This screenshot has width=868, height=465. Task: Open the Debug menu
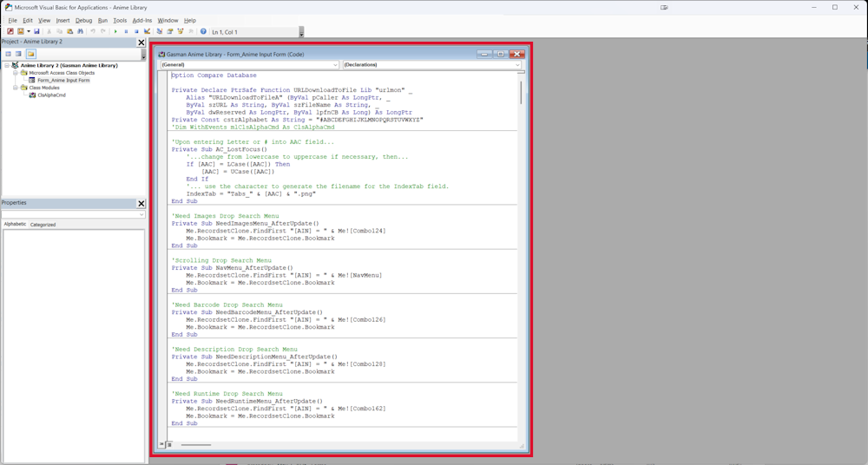83,21
